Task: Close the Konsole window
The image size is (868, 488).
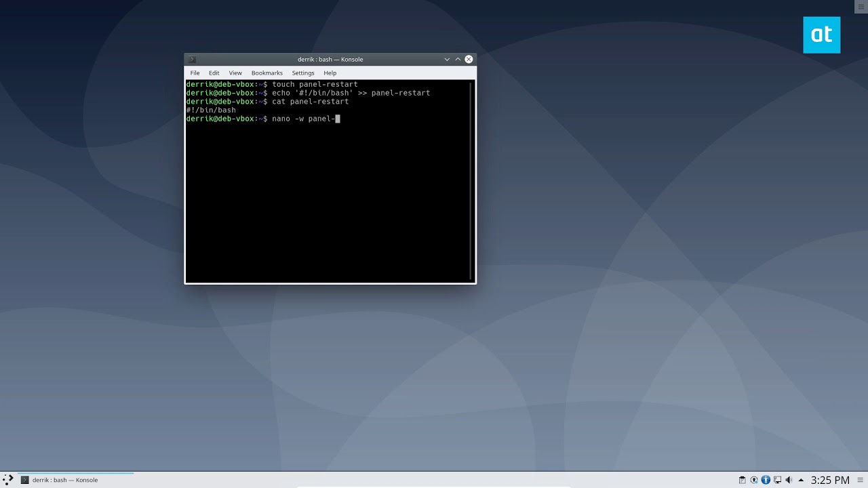Action: (469, 59)
